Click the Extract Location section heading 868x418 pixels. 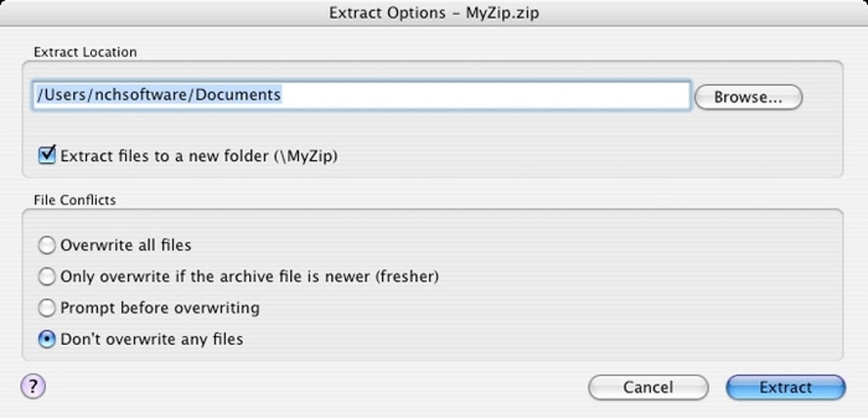(85, 52)
